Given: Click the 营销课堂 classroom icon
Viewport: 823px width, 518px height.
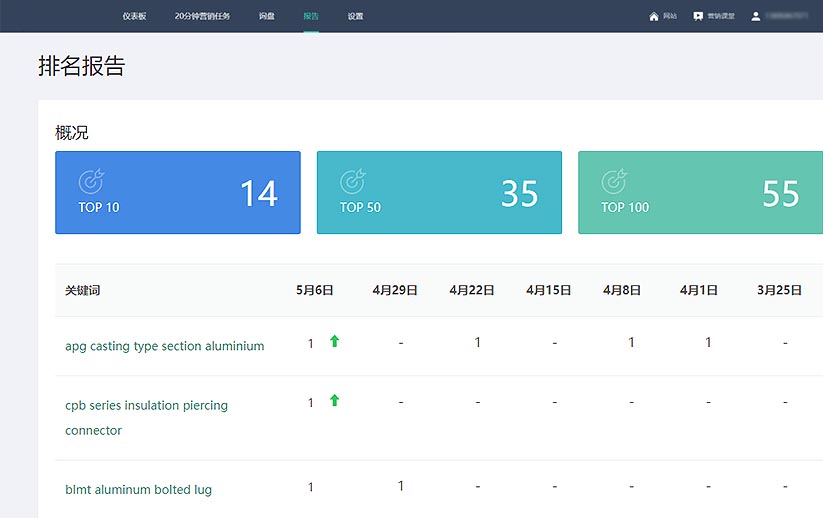Looking at the screenshot, I should click(x=698, y=16).
